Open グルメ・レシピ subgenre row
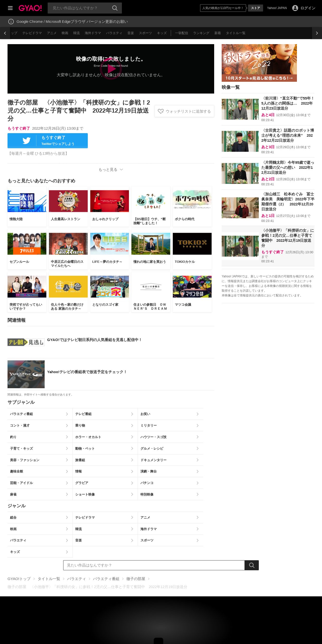Image resolution: width=322 pixels, height=644 pixels. pyautogui.click(x=171, y=449)
